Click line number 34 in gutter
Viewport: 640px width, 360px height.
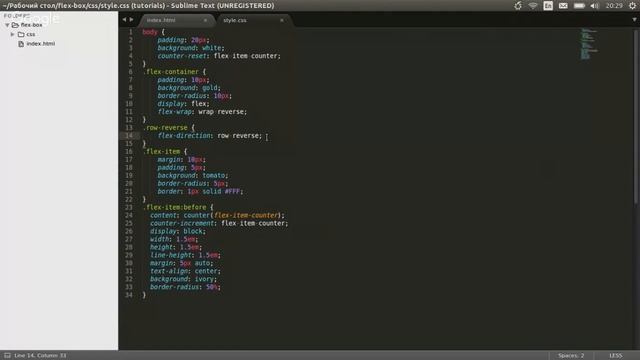(129, 295)
